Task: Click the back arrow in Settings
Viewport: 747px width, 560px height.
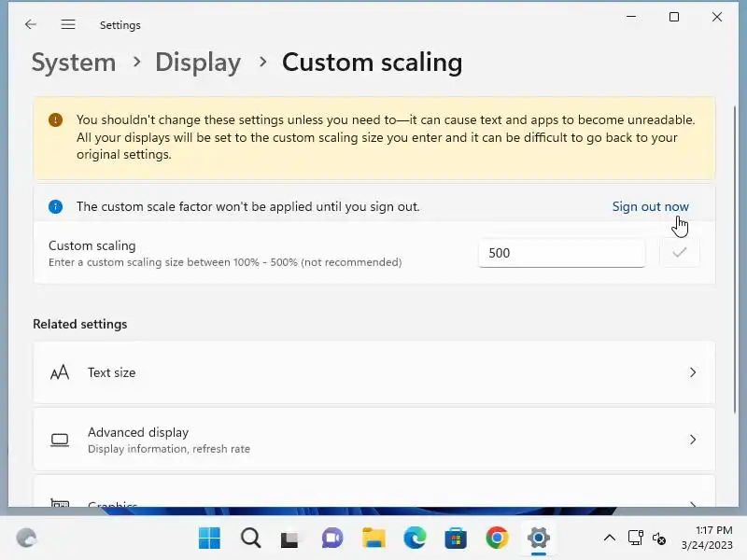Action: 31,25
